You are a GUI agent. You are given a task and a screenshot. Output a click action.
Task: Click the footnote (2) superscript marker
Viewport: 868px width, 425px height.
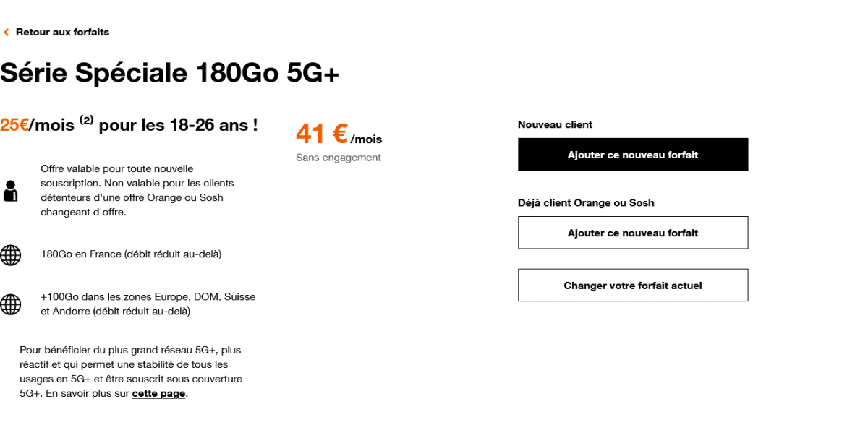[x=87, y=120]
